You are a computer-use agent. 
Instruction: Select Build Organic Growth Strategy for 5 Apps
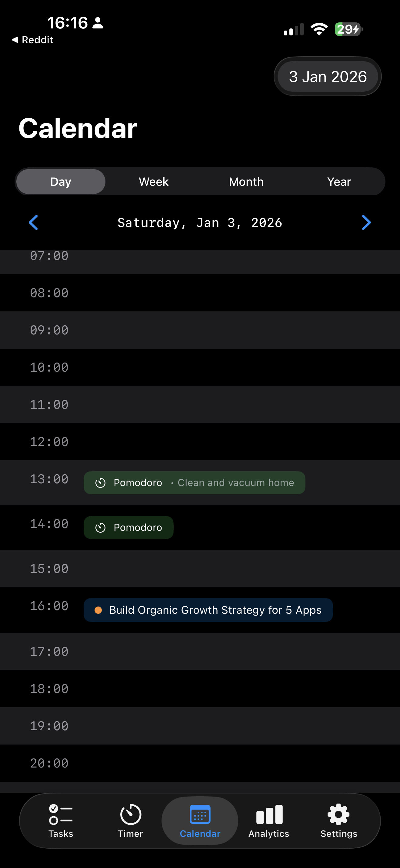coord(208,610)
